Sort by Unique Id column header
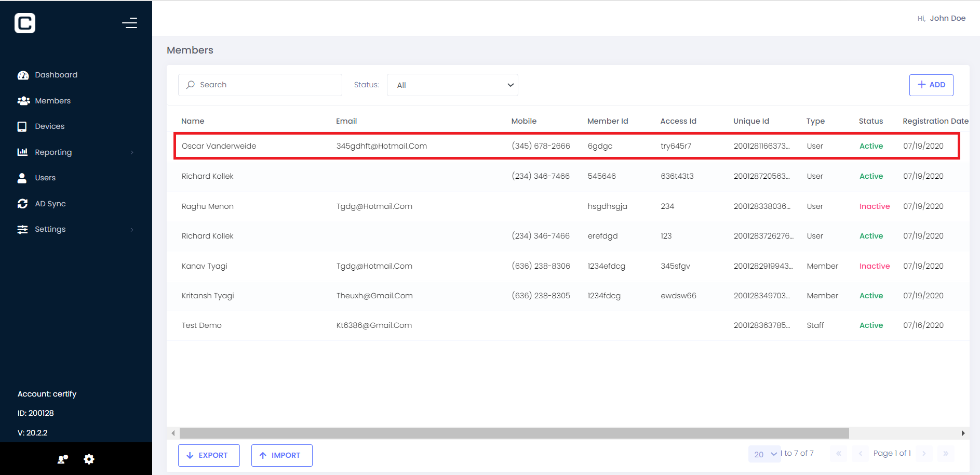The height and width of the screenshot is (475, 980). [x=751, y=121]
